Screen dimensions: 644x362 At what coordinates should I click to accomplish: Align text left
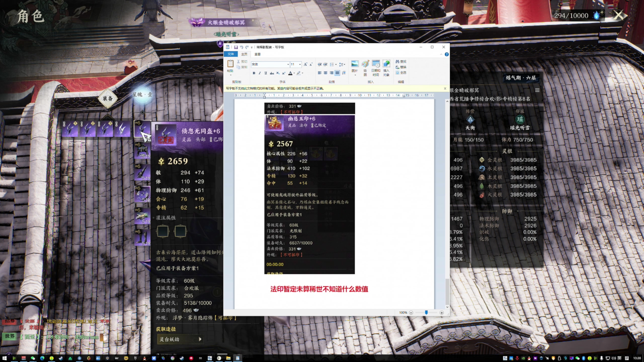319,73
